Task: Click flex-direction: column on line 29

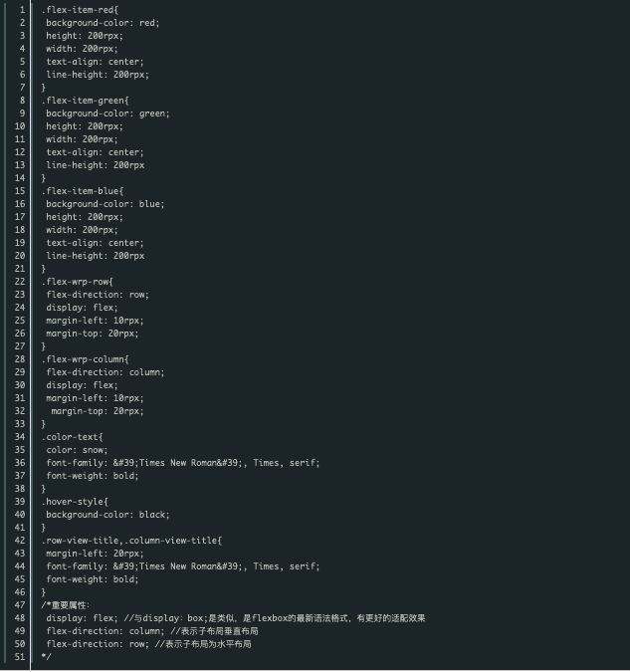Action: pyautogui.click(x=105, y=372)
